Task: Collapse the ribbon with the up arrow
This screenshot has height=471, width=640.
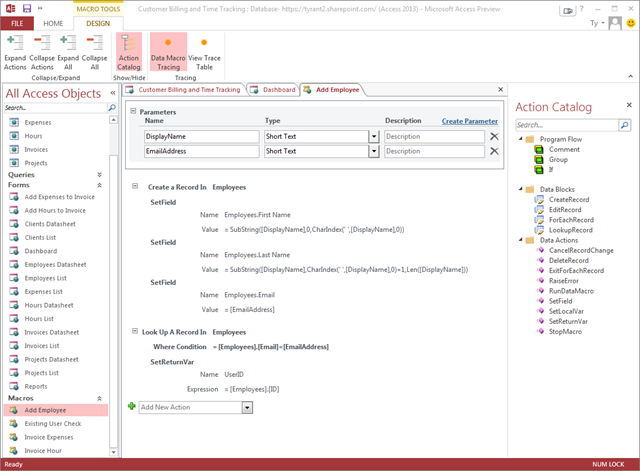Action: [631, 76]
